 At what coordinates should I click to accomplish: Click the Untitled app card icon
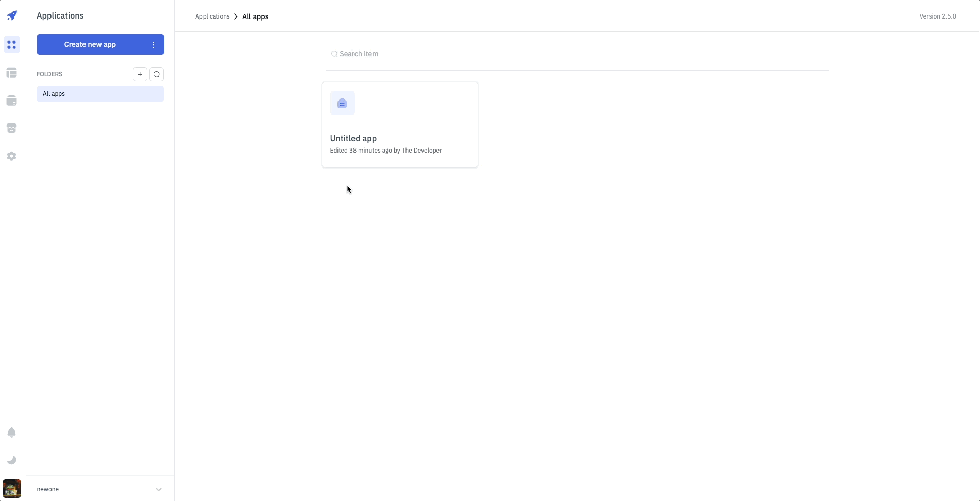(342, 103)
